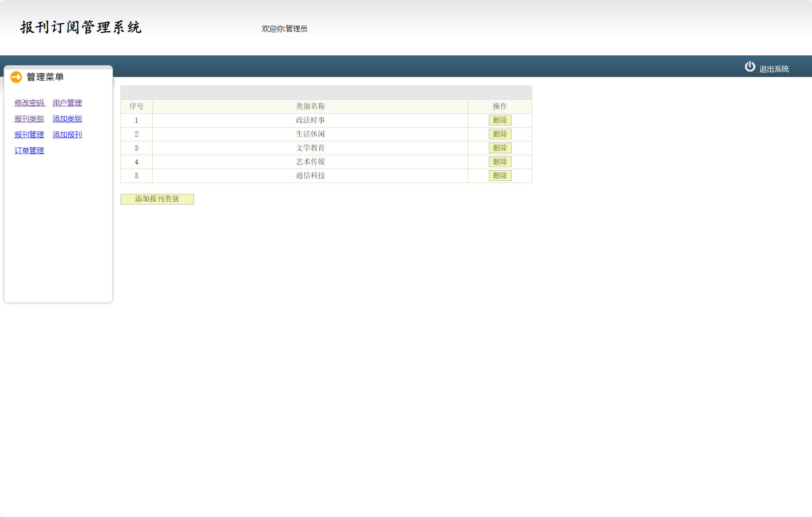Open 报刊管理 sidebar link
The height and width of the screenshot is (517, 812).
click(29, 134)
